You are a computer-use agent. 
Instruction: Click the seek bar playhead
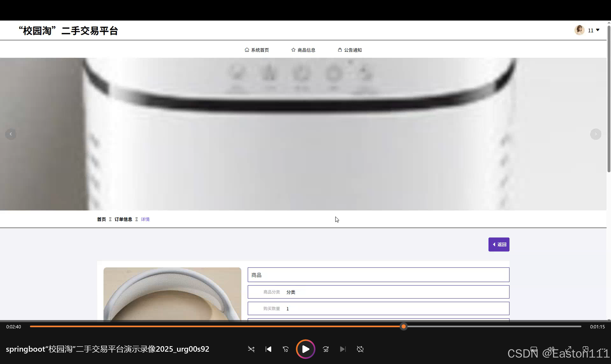point(403,326)
